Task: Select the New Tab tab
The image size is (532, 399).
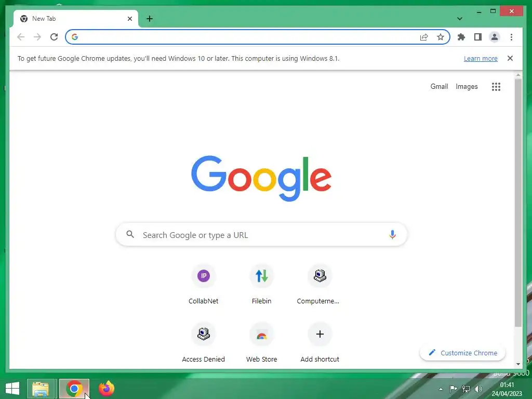Action: pos(76,19)
